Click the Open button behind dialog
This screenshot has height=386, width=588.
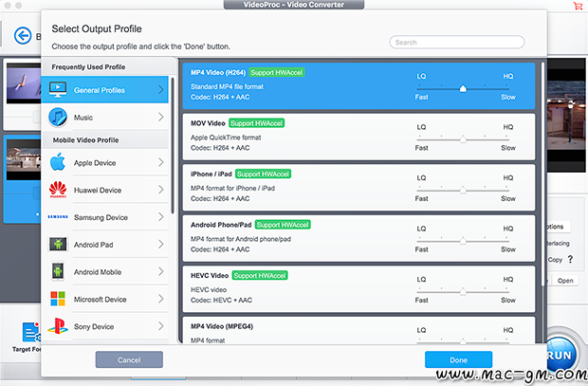pyautogui.click(x=565, y=280)
